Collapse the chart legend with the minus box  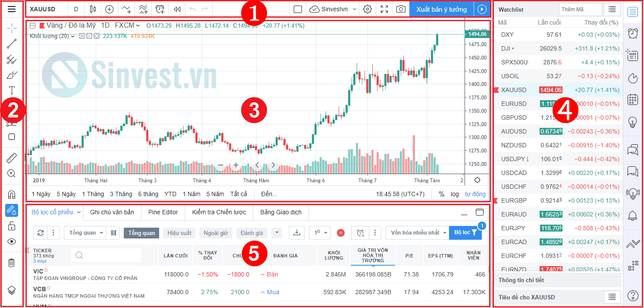click(32, 26)
